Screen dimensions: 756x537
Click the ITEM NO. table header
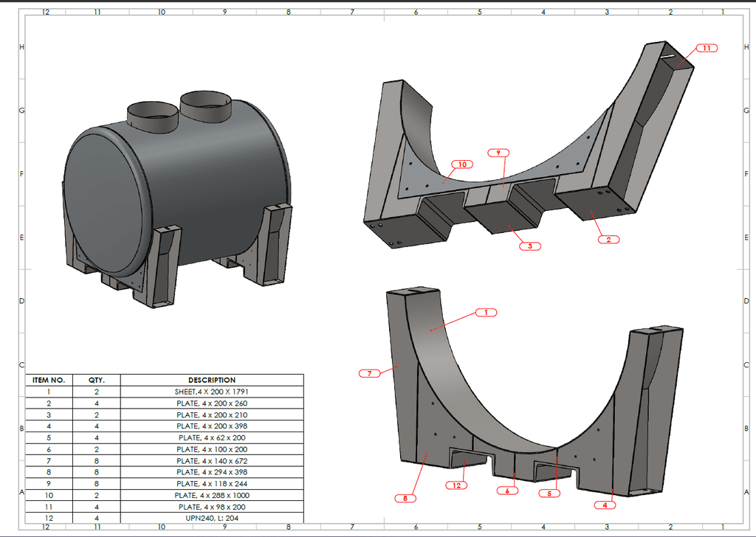pyautogui.click(x=49, y=380)
